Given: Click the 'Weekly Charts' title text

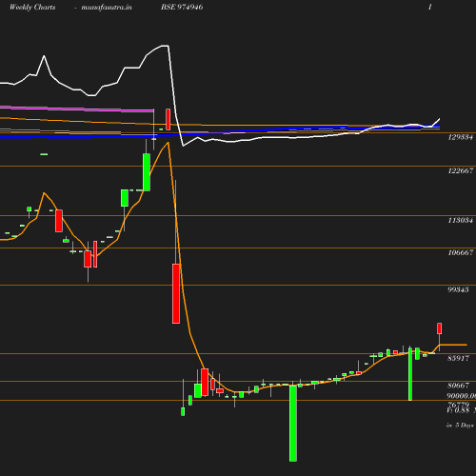Looking at the screenshot, I should point(32,8).
